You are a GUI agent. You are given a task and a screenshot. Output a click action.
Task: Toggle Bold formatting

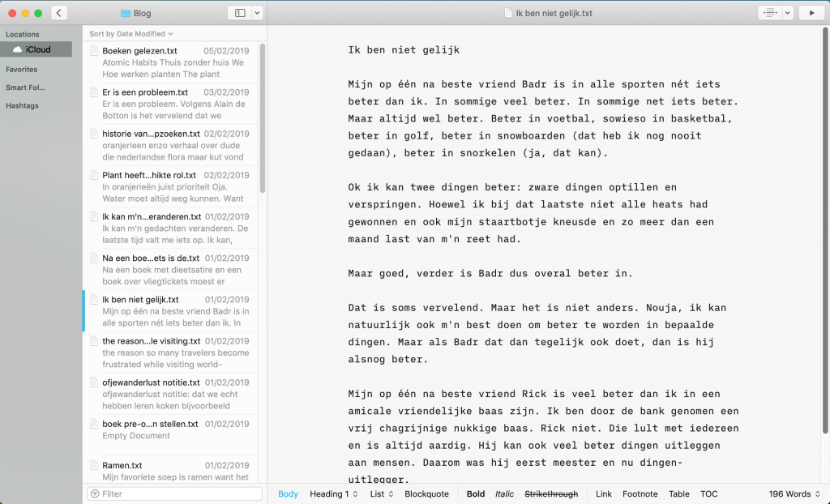pyautogui.click(x=475, y=493)
